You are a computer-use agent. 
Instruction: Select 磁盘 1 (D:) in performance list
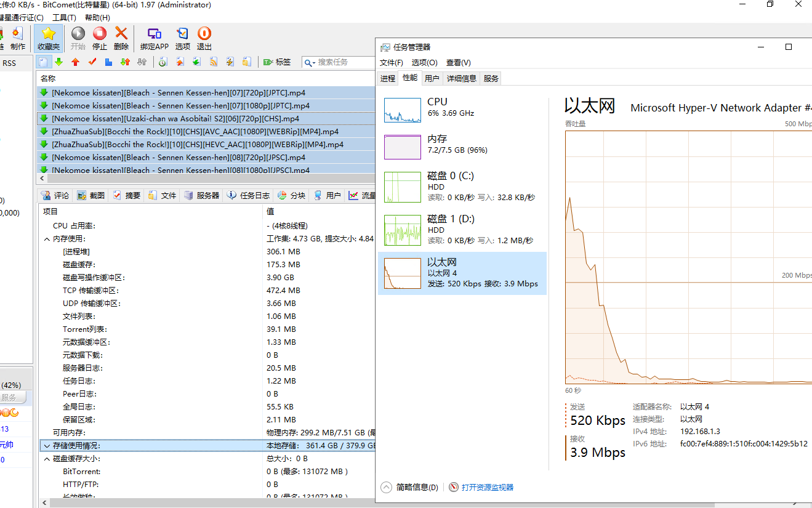tap(462, 230)
